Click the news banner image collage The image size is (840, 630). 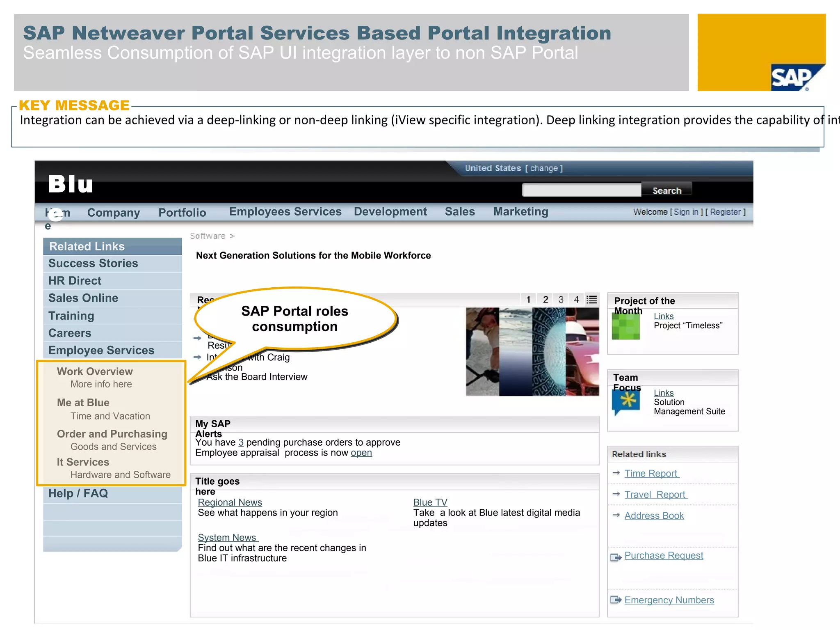(x=532, y=352)
